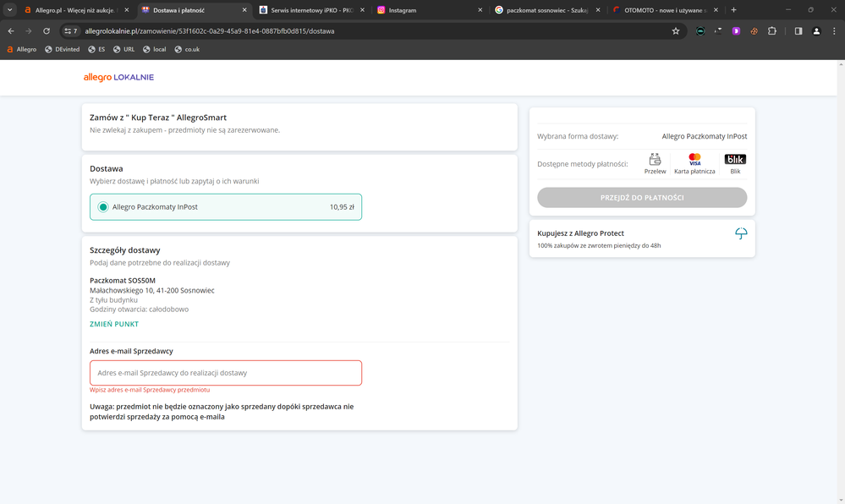Open the URL bookmark

(124, 49)
